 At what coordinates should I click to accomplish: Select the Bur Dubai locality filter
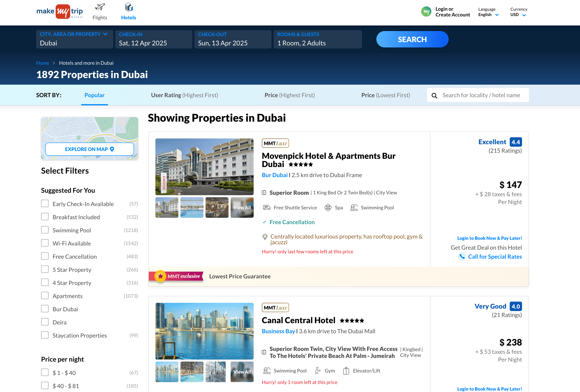pos(45,309)
